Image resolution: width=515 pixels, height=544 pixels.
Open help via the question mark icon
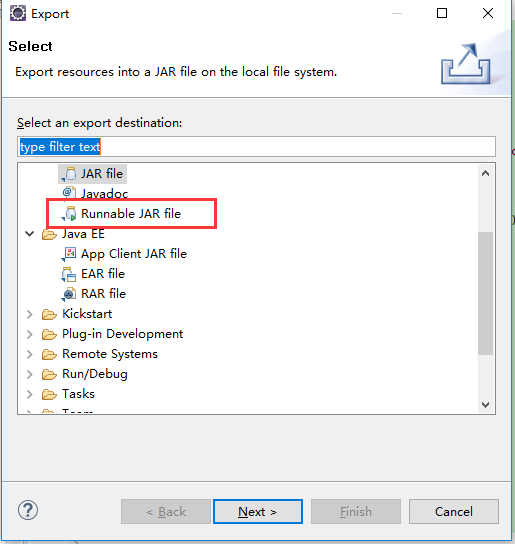tap(28, 510)
